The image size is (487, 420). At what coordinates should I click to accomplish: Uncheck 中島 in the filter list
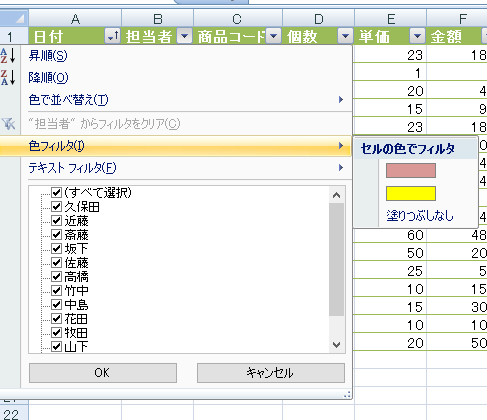(x=56, y=305)
